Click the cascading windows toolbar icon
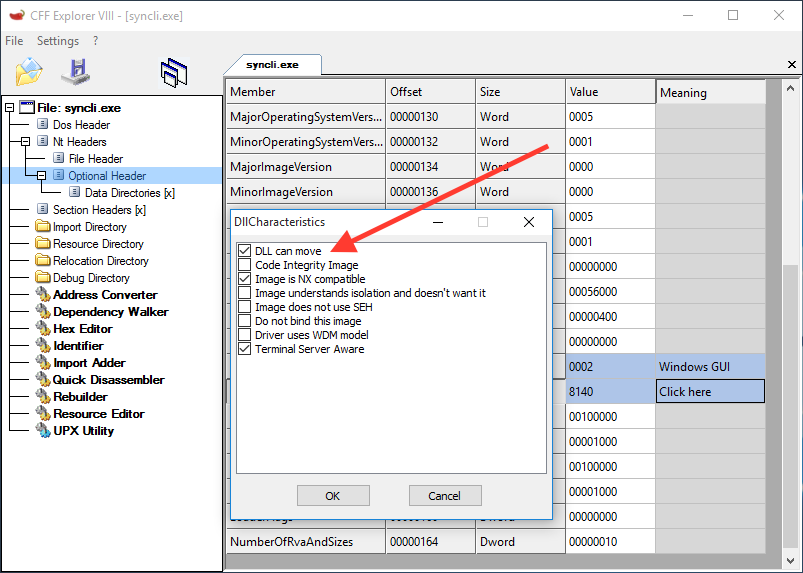 point(174,72)
